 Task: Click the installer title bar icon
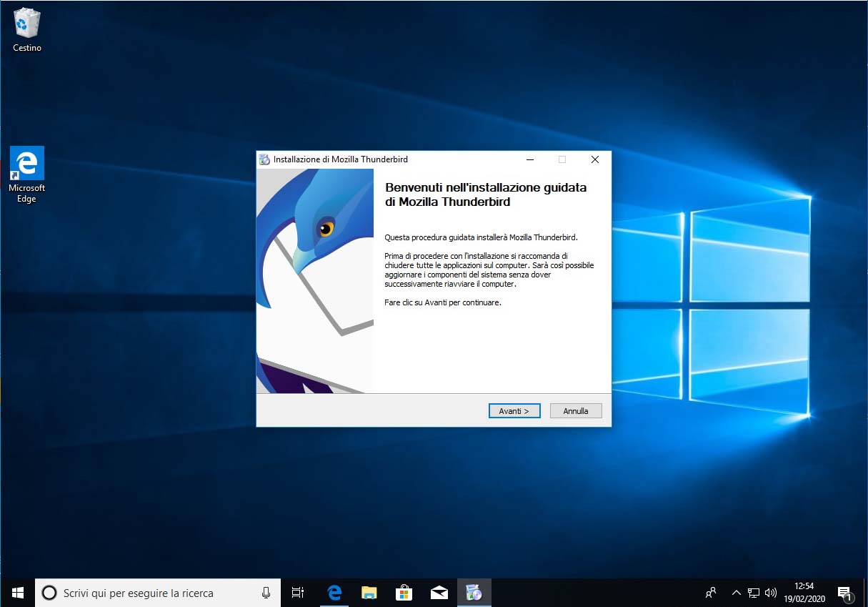point(265,159)
